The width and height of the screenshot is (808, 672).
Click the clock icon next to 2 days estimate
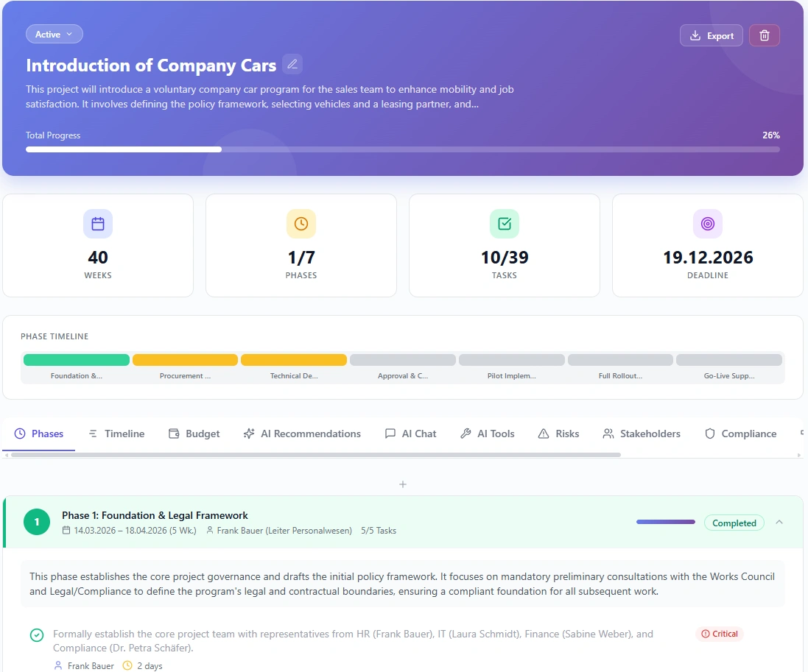pyautogui.click(x=127, y=665)
